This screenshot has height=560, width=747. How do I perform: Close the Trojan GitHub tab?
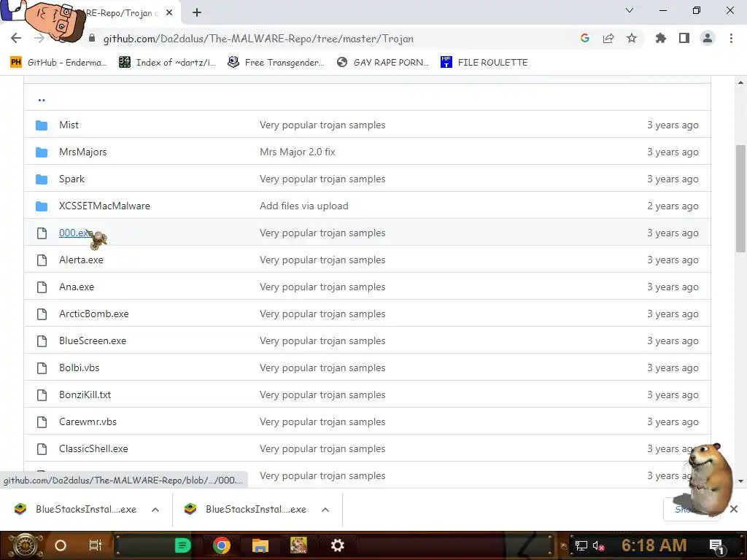[169, 13]
